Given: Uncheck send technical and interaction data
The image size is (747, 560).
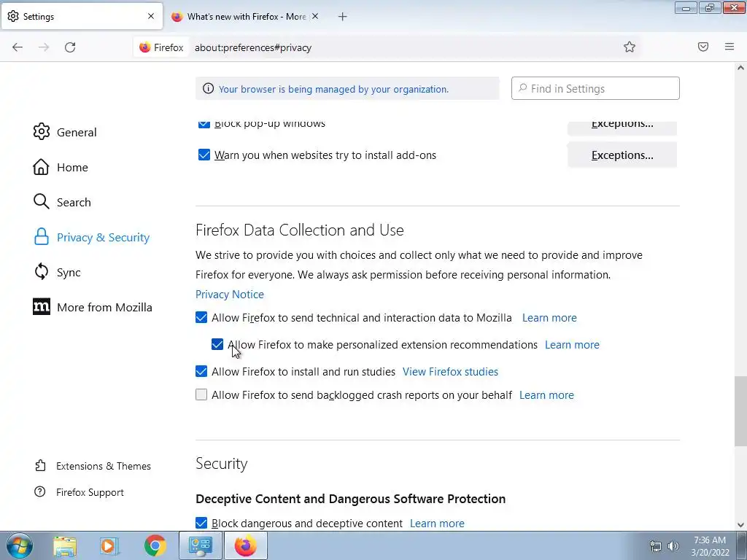Looking at the screenshot, I should point(201,318).
